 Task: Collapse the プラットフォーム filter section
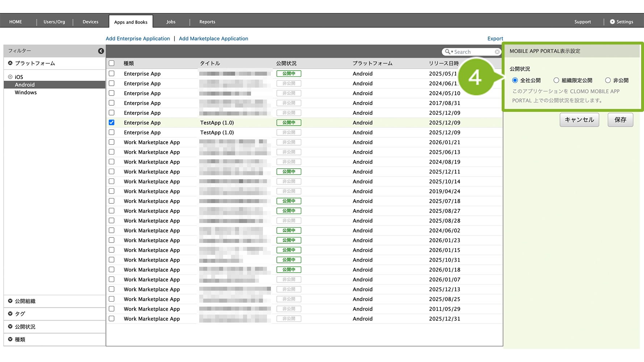tap(11, 63)
